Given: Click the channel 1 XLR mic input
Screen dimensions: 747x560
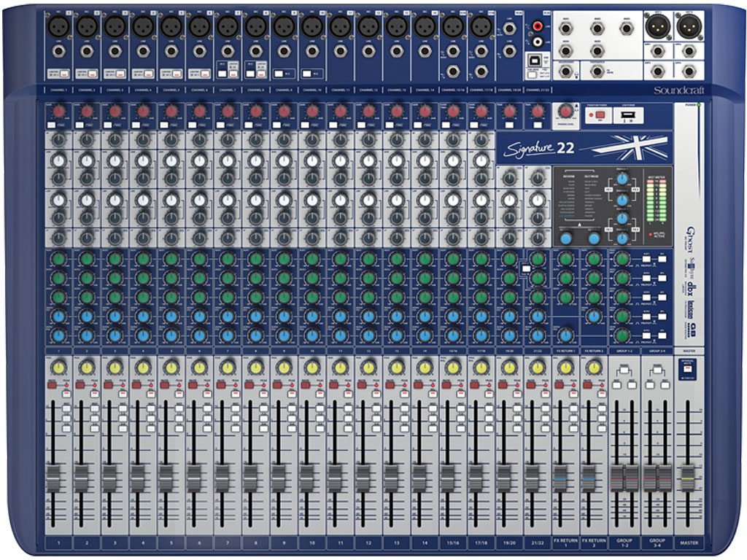Looking at the screenshot, I should (x=59, y=26).
